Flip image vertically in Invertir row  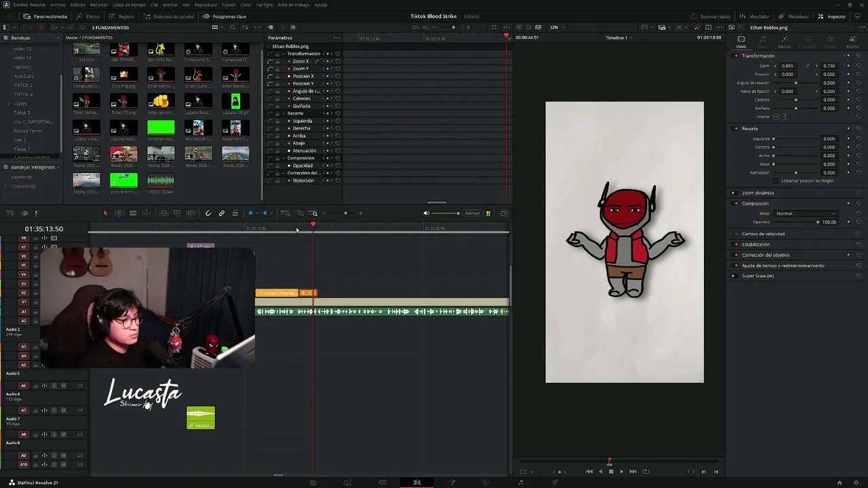pos(785,117)
